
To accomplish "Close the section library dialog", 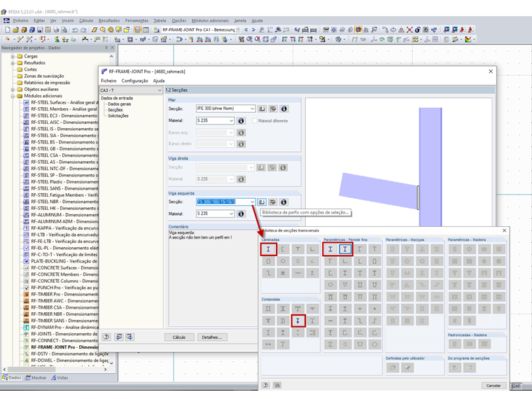I will click(x=504, y=230).
